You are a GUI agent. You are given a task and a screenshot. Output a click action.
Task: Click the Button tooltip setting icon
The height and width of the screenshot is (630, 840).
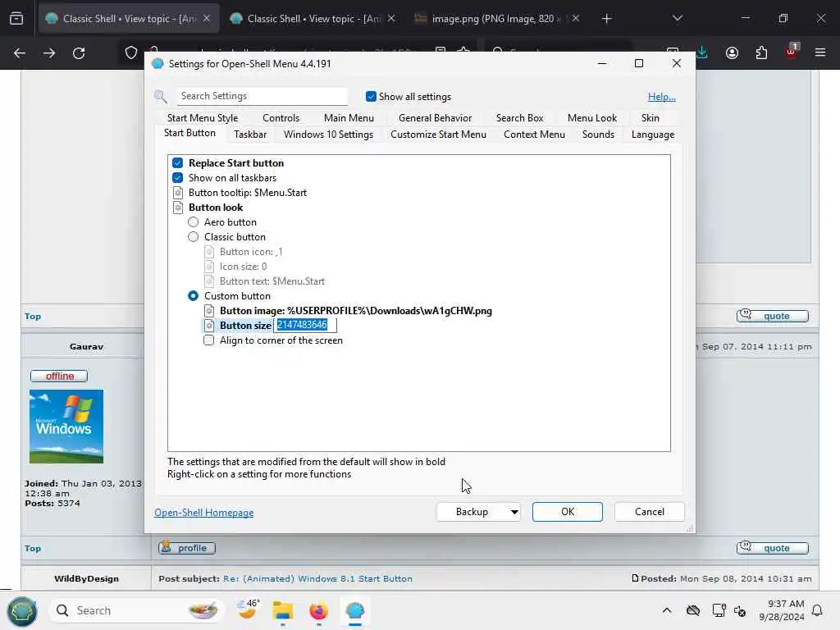(x=178, y=193)
